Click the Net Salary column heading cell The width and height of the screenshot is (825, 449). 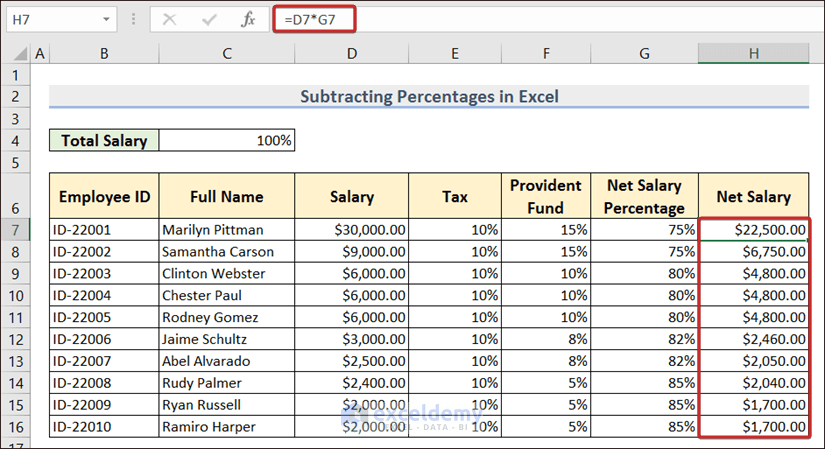[x=754, y=196]
